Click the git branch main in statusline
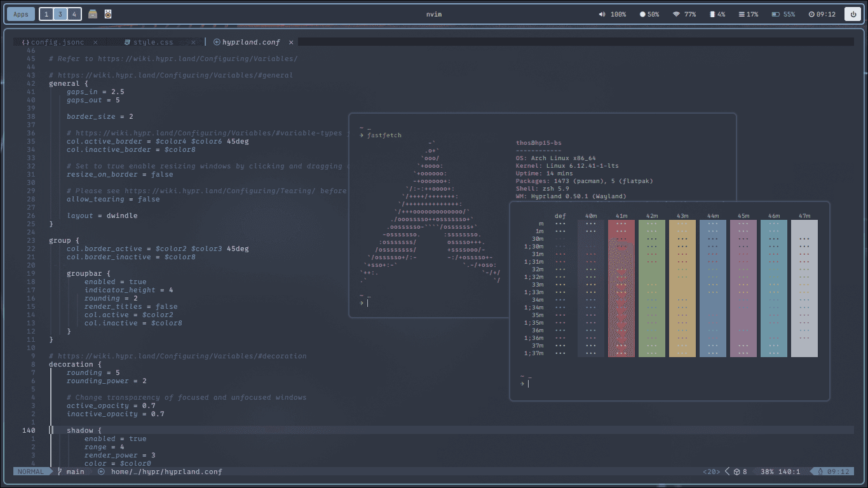 (71, 471)
